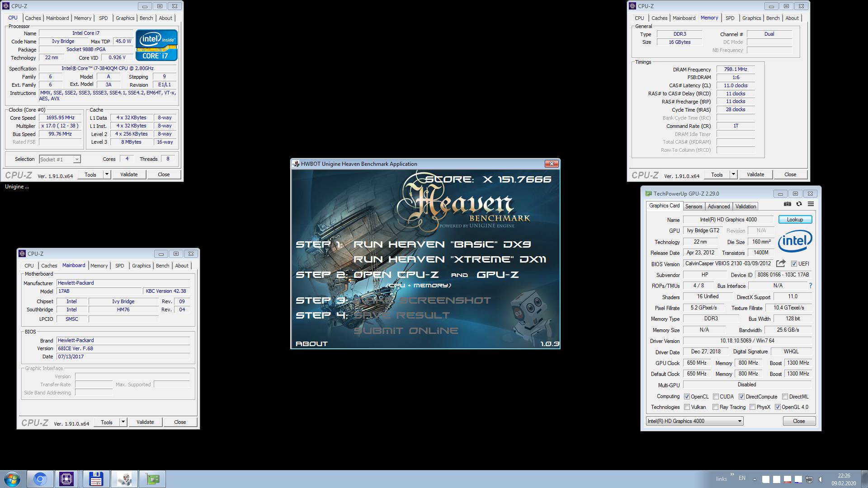
Task: Toggle the OpenCL checkbox
Action: (687, 397)
